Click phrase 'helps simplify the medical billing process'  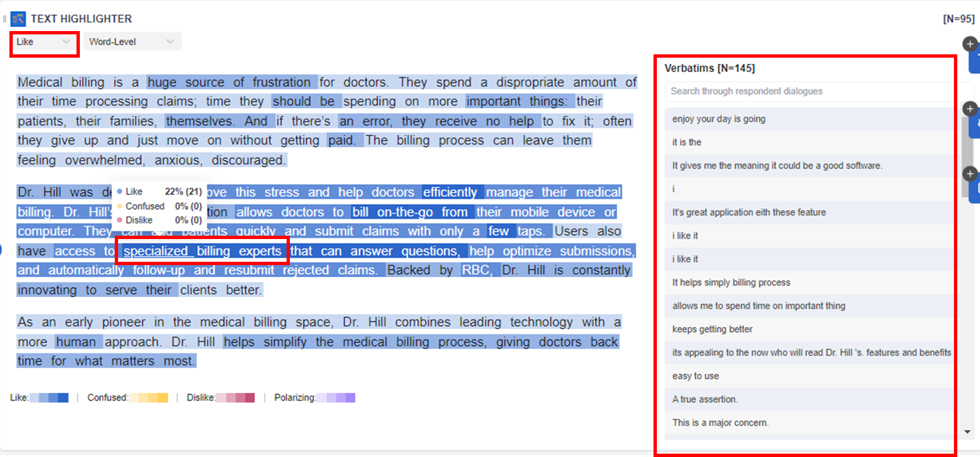(x=355, y=342)
